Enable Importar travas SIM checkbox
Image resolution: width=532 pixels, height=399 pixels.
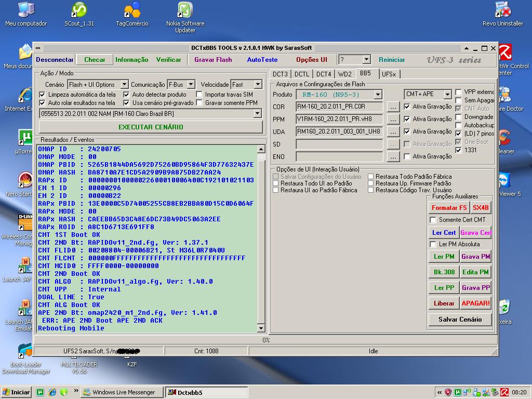(199, 95)
